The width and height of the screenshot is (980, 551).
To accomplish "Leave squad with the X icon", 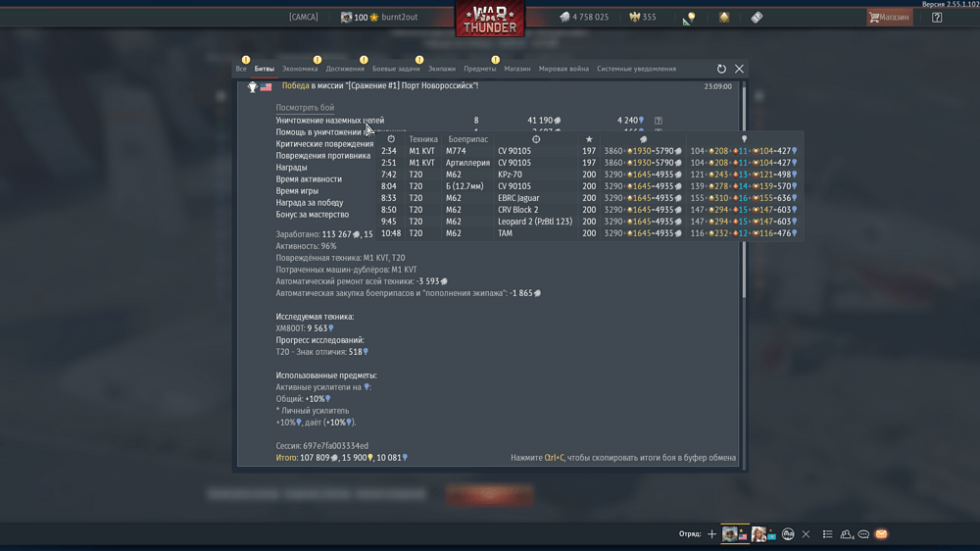I will click(806, 534).
